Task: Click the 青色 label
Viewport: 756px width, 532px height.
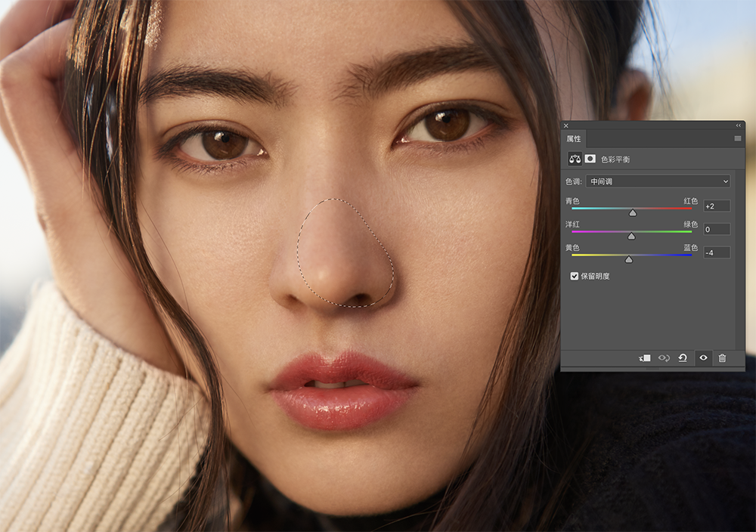Action: 572,201
